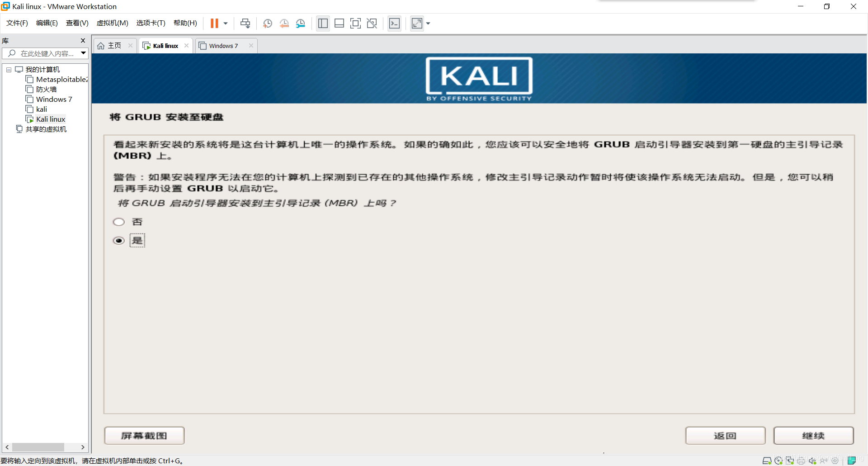The width and height of the screenshot is (868, 466).
Task: Open the 文件(F) menu
Action: (x=17, y=23)
